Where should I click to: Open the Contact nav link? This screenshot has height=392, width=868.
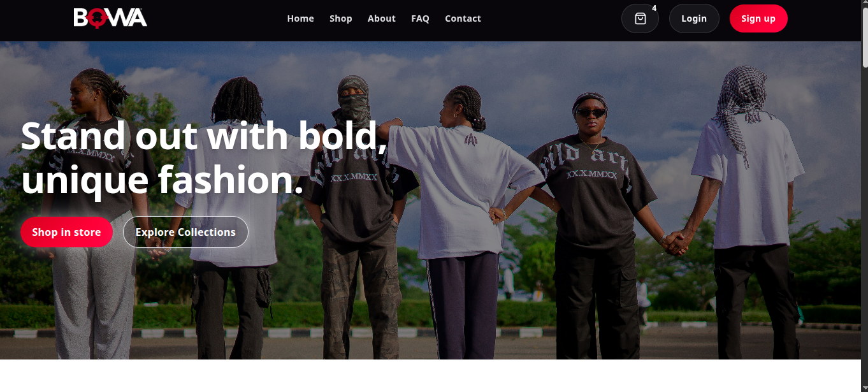pos(463,18)
